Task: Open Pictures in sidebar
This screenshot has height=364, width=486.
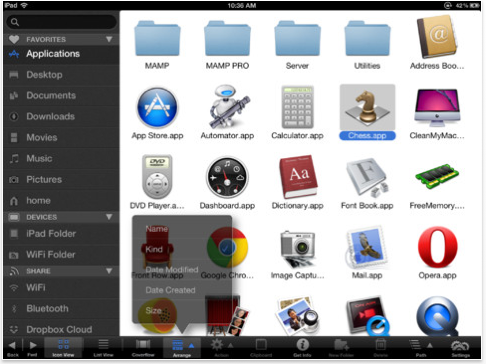Action: click(61, 180)
